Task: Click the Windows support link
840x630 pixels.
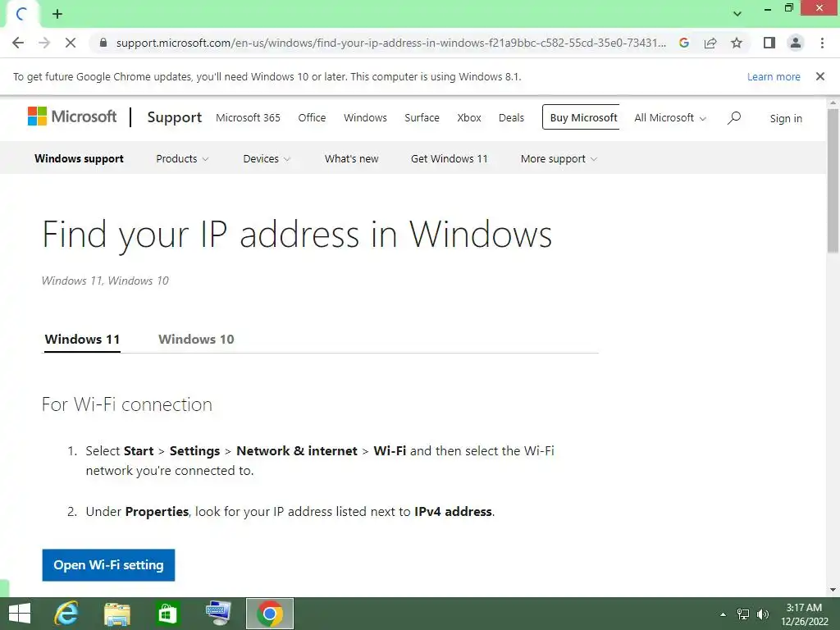Action: pyautogui.click(x=80, y=158)
